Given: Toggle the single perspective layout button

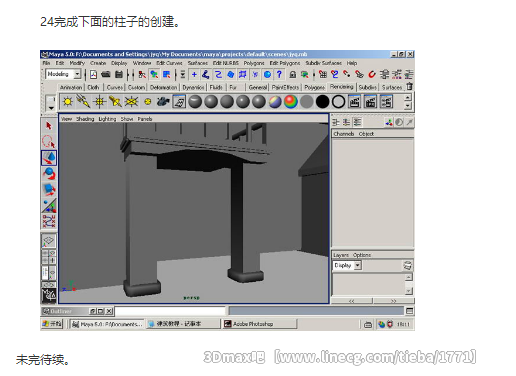Looking at the screenshot, I should pyautogui.click(x=49, y=241).
